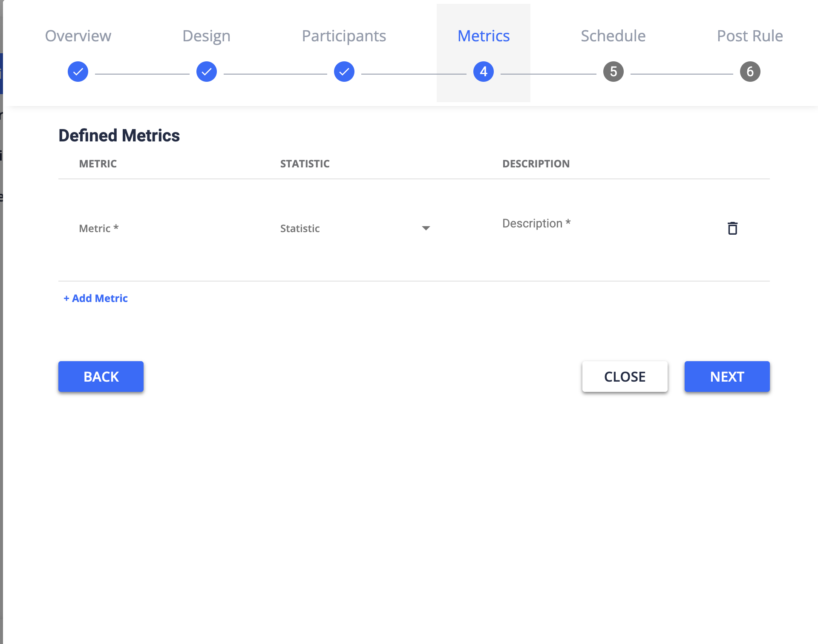Click the highlighted step 4 circle
The image size is (818, 644).
(484, 72)
